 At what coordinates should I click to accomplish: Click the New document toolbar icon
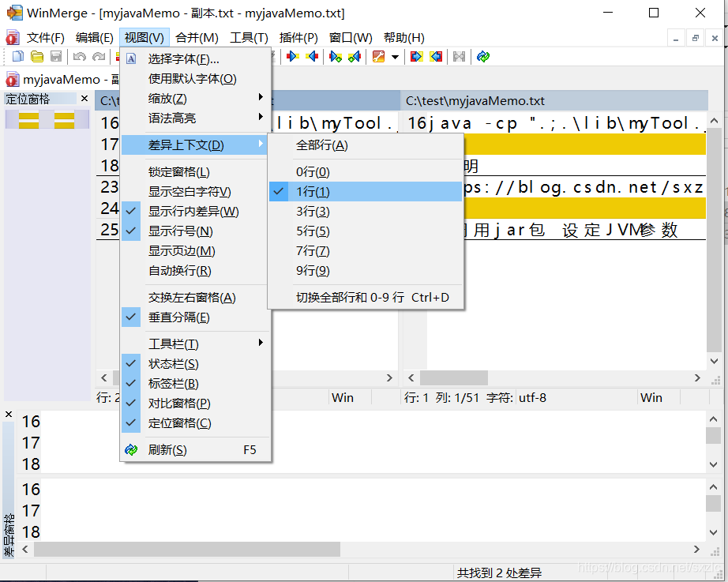(17, 57)
